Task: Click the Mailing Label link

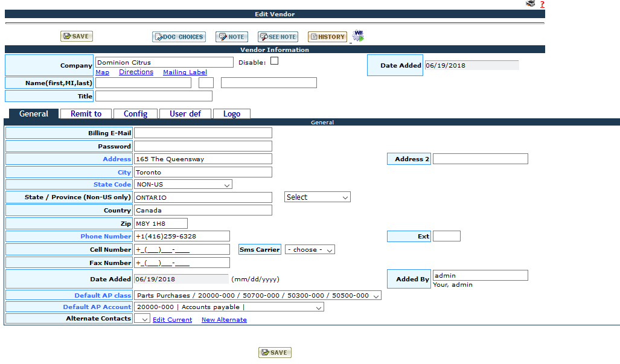Action: pos(185,72)
